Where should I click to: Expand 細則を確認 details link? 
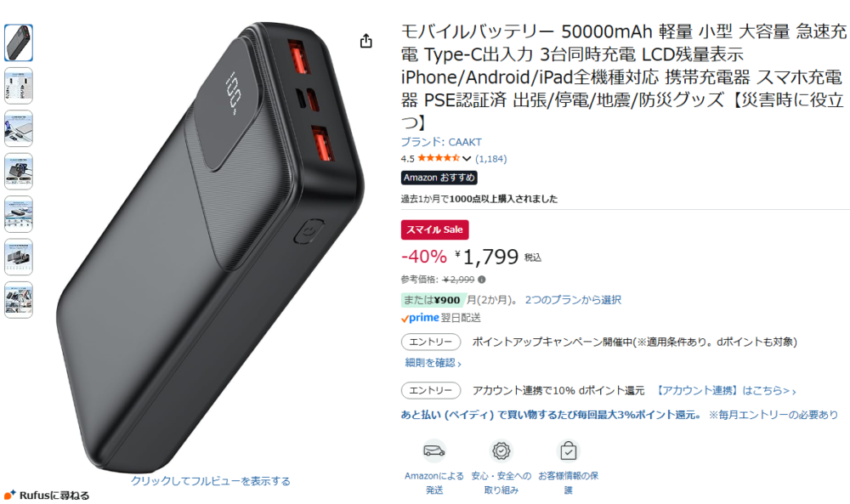(433, 363)
